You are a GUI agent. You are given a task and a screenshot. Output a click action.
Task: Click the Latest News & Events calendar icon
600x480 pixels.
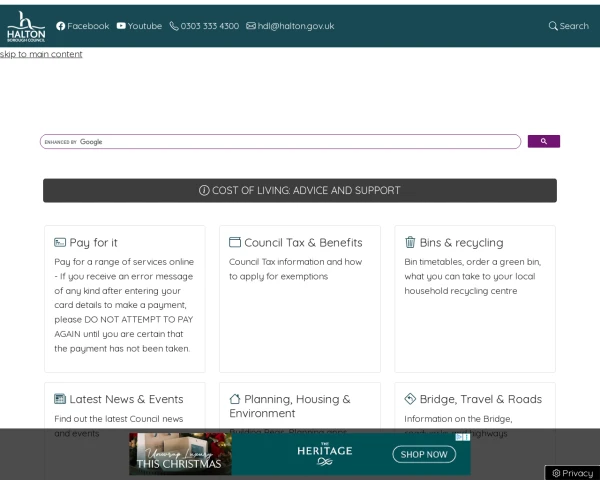click(60, 399)
